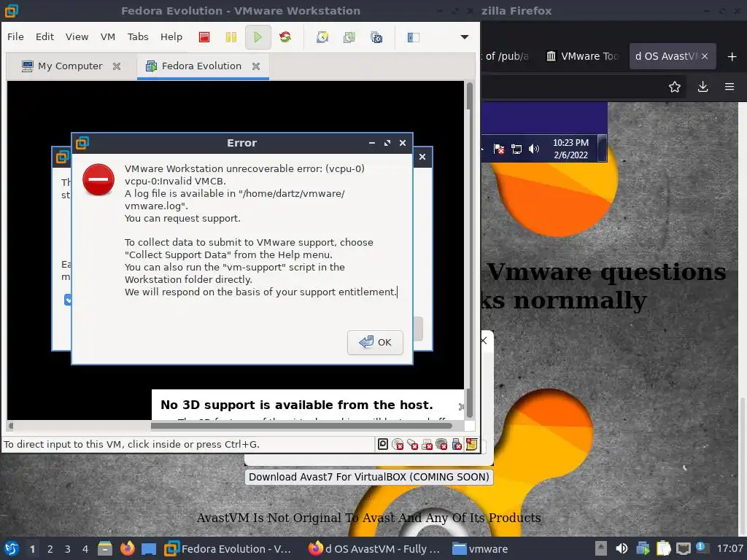Viewport: 747px width, 560px height.
Task: Click the Take Snapshot toolbar icon
Action: tap(322, 37)
